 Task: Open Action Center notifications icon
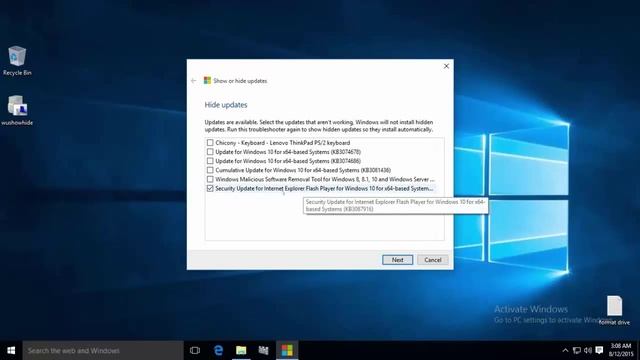599,350
